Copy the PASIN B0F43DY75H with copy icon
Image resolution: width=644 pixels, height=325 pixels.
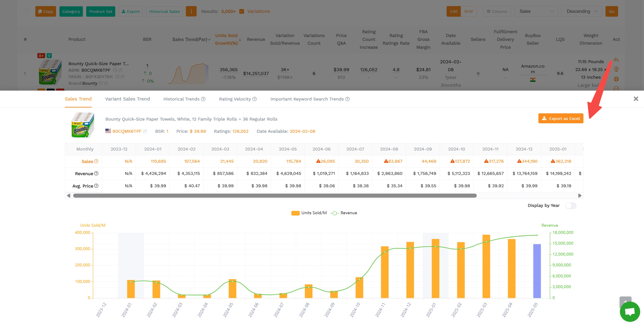tap(117, 77)
